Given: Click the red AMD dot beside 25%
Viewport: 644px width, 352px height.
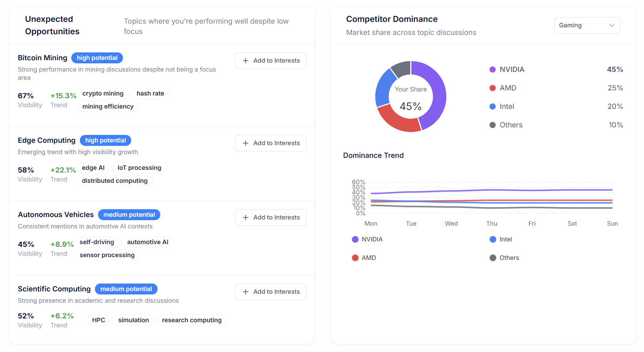Looking at the screenshot, I should click(493, 88).
